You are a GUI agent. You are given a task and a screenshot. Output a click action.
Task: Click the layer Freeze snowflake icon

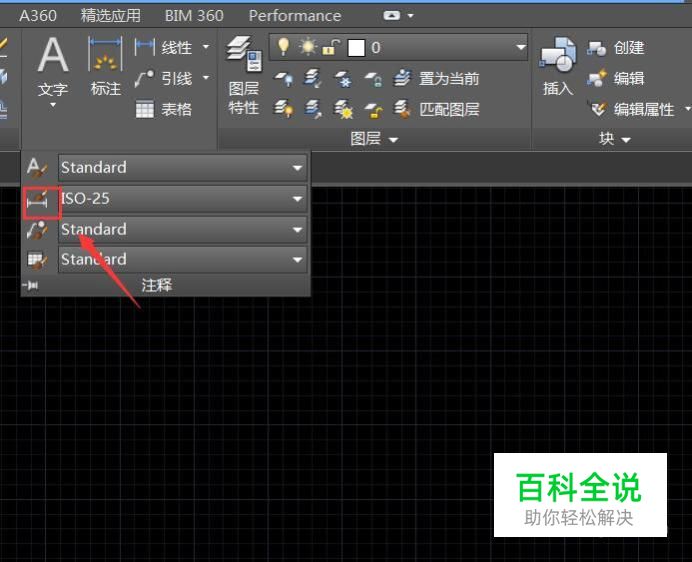coord(343,79)
